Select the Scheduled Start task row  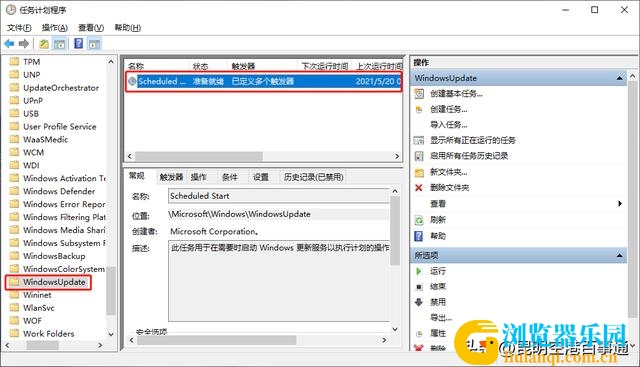[264, 81]
